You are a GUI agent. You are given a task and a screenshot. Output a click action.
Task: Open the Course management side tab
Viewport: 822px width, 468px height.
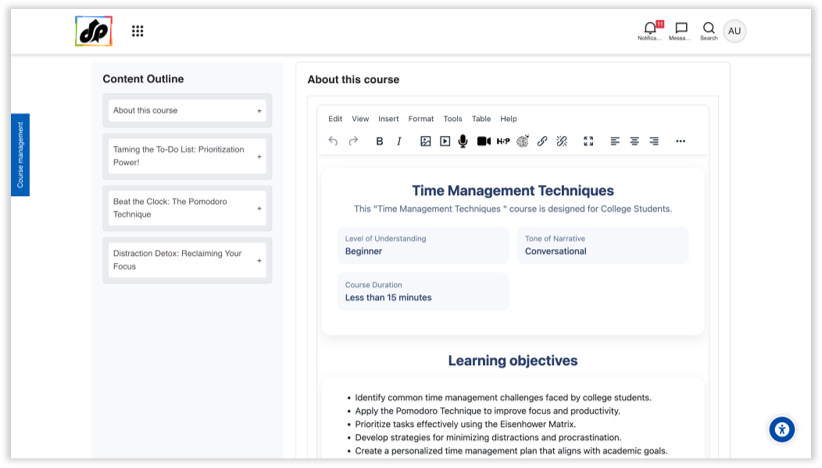click(x=20, y=155)
